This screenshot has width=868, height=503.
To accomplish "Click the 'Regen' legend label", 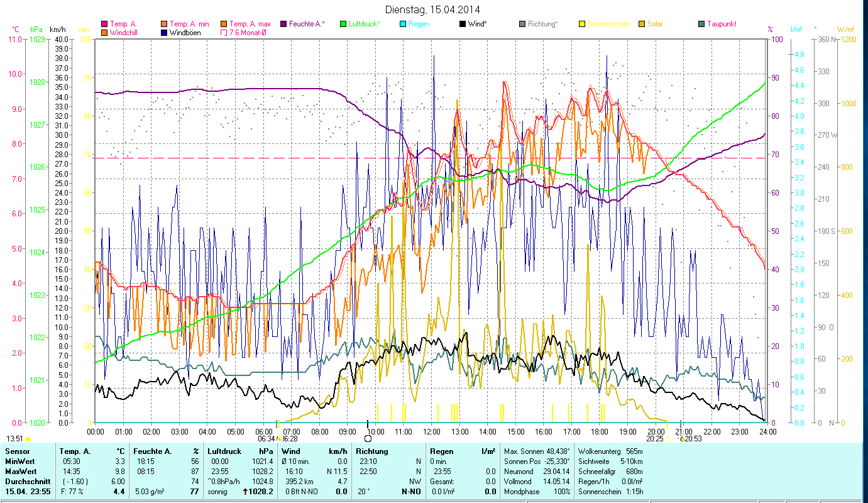I will pos(419,25).
